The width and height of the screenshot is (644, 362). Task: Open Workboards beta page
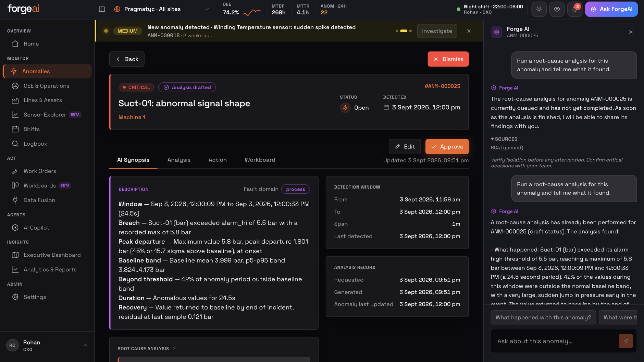[47, 186]
